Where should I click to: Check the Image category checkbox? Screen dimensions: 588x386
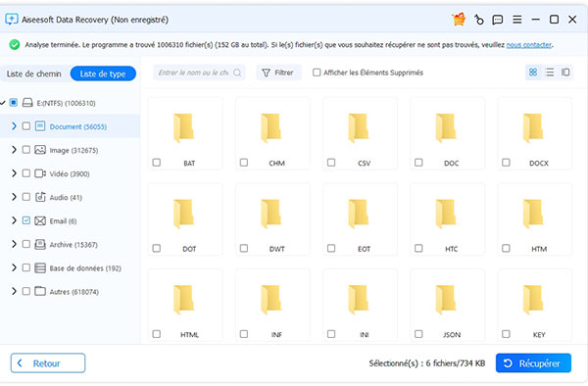pos(25,150)
